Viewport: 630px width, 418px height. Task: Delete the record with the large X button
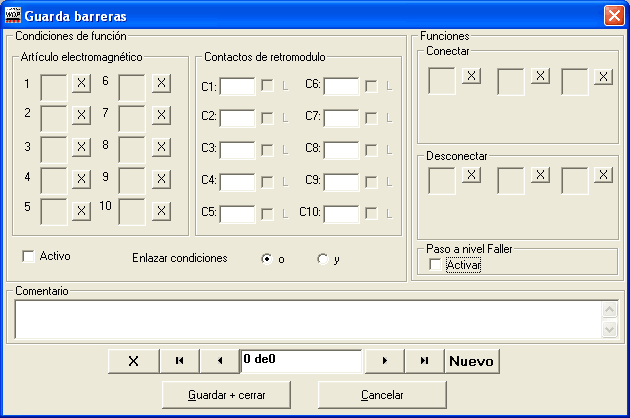[x=133, y=361]
